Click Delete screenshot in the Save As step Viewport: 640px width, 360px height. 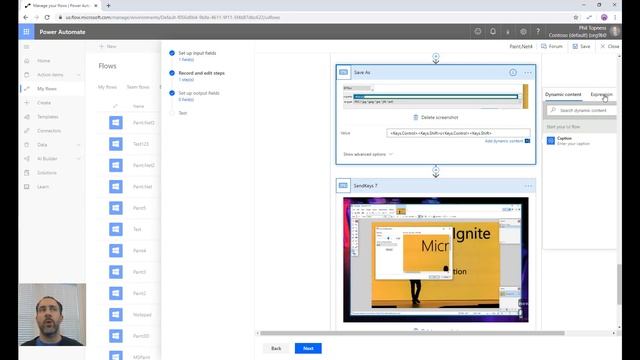[x=436, y=118]
